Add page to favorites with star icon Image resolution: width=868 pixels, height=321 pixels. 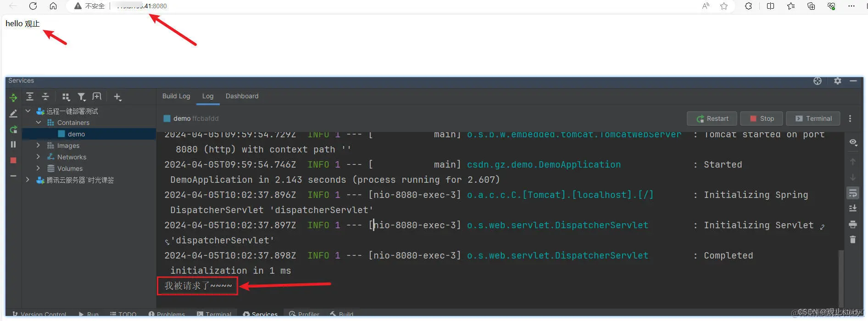click(724, 6)
